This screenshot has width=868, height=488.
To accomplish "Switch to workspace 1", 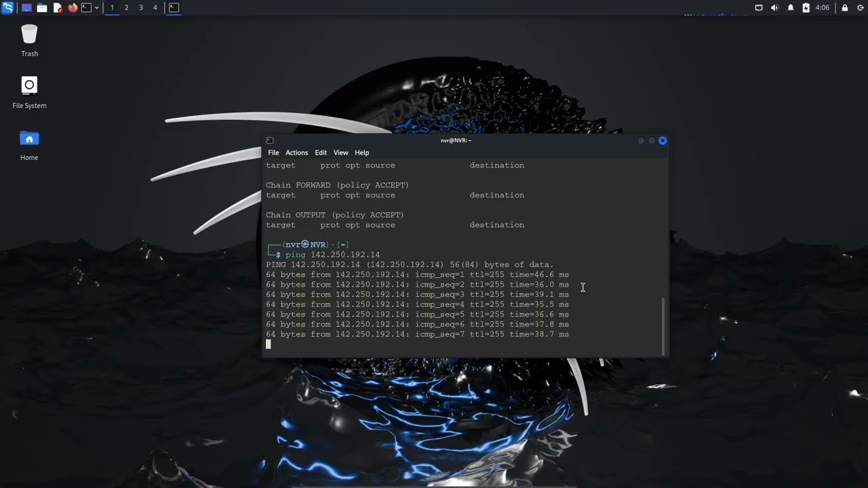I will (112, 7).
